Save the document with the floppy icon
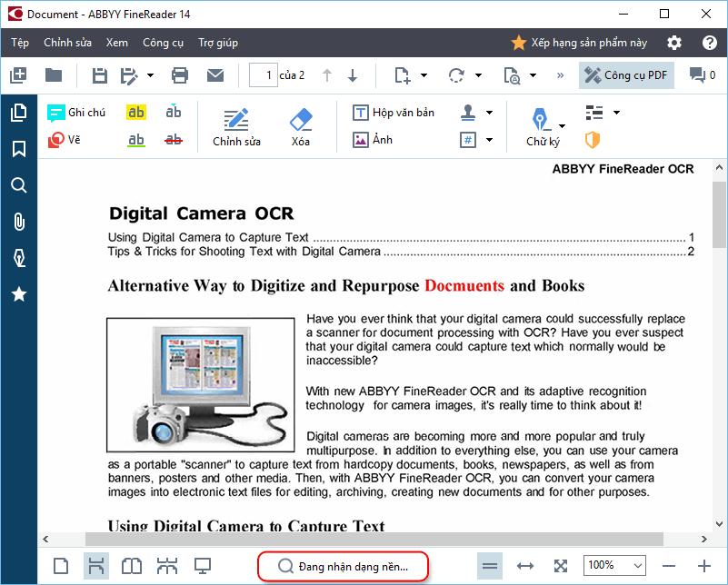Viewport: 728px width, 585px height. [99, 75]
